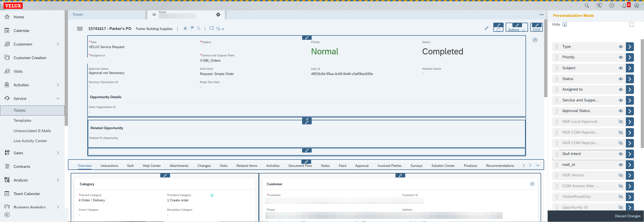Switch to the Interactions tab
Viewport: 644px width, 222px height.
109,166
